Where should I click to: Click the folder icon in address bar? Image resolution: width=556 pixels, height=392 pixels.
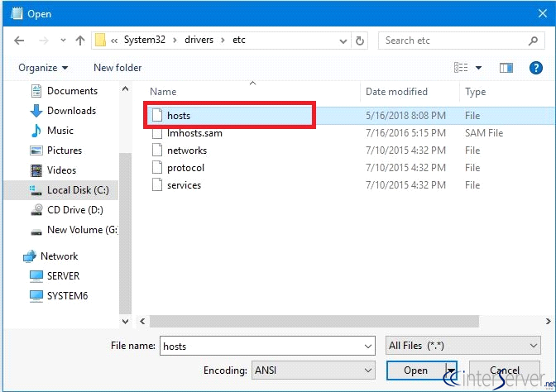point(100,40)
